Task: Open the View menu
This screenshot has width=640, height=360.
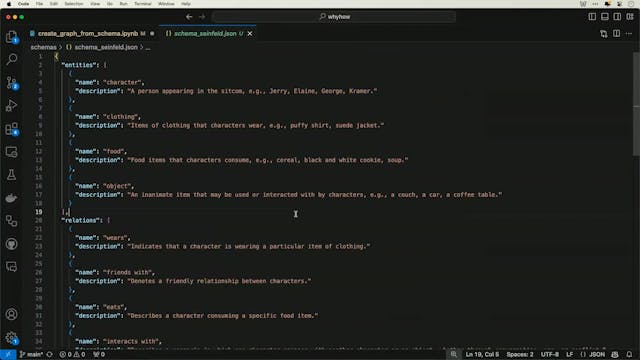Action: 95,4
